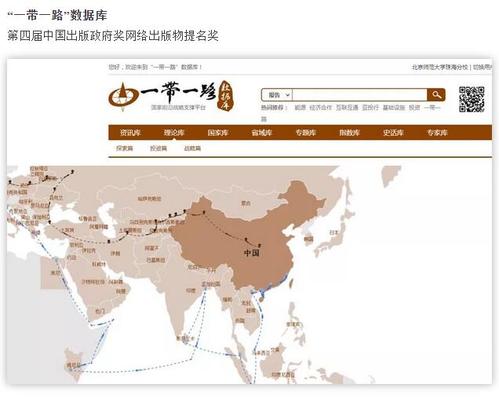Viewport: 499px width, 406px height.
Task: Open the 专家库 tab
Action: pyautogui.click(x=437, y=133)
